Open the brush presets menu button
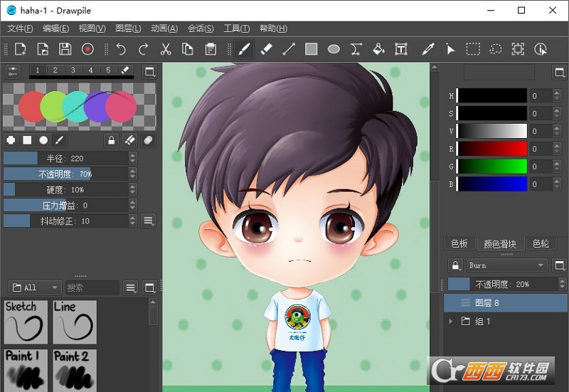 click(131, 288)
